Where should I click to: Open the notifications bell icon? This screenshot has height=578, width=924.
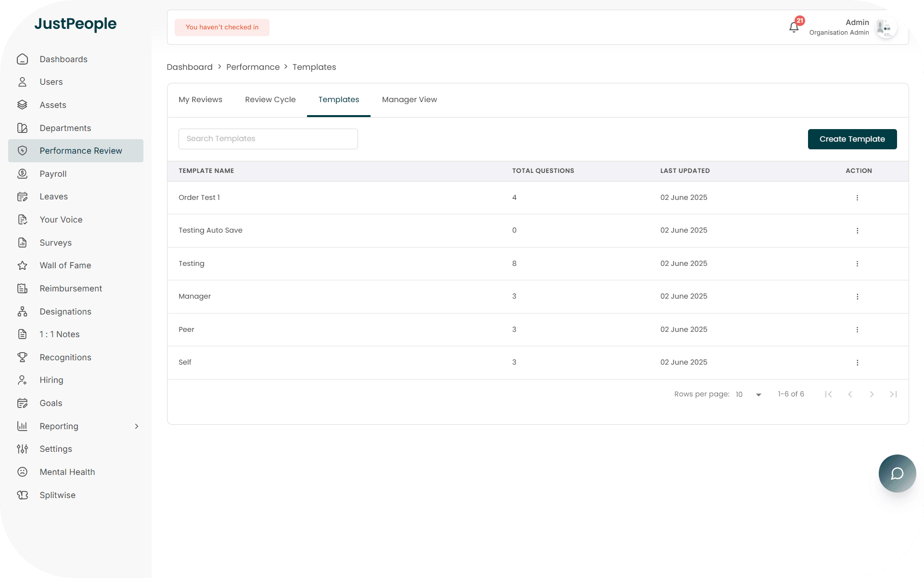794,27
